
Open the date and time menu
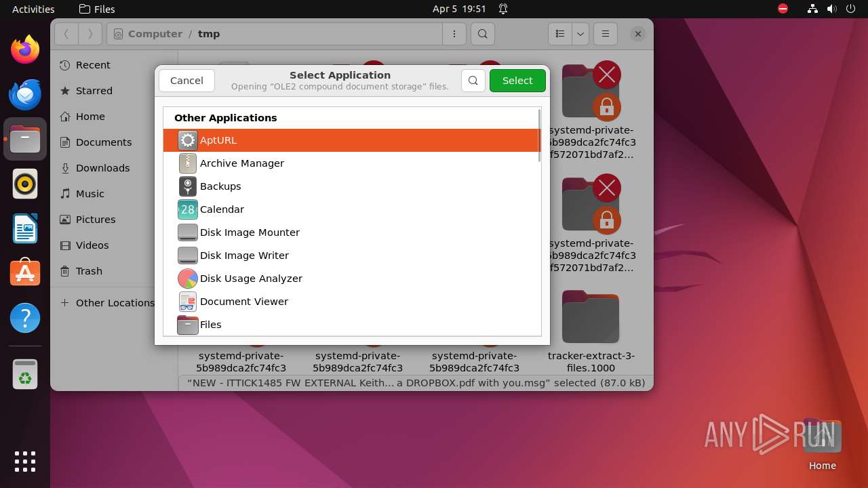click(x=459, y=9)
